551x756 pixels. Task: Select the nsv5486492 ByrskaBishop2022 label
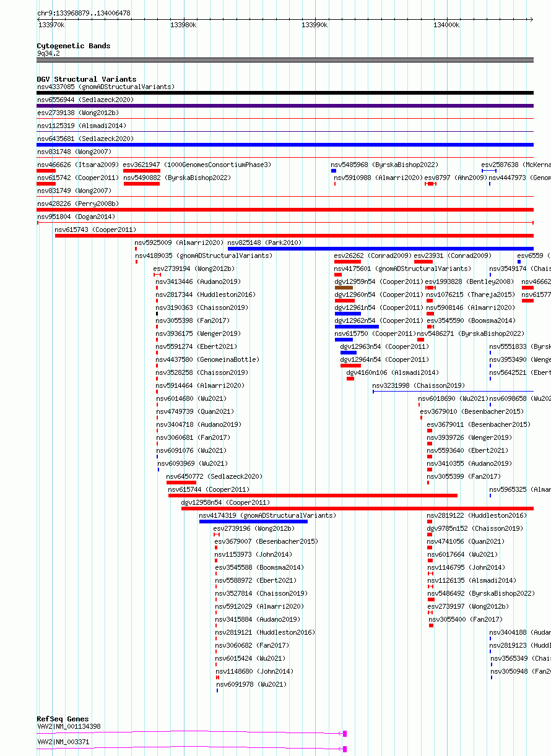pyautogui.click(x=482, y=593)
